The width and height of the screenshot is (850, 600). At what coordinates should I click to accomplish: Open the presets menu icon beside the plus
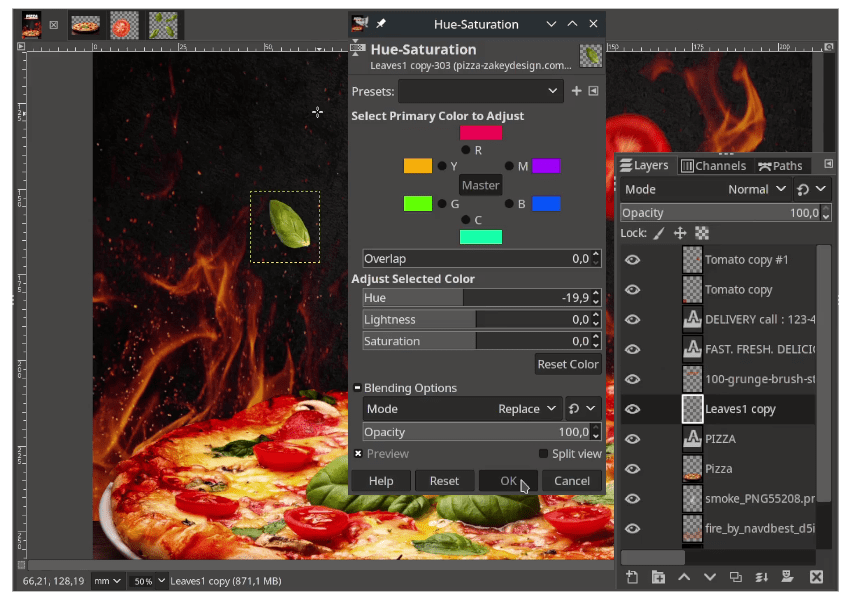[594, 91]
